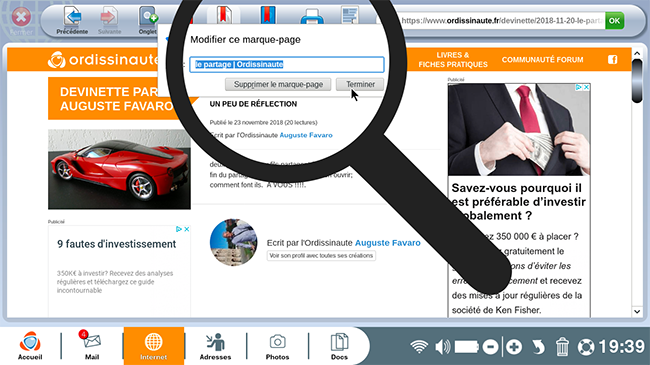Click Auguste Favaro author link near date
Viewport: 650px width, 365px height.
(x=306, y=135)
